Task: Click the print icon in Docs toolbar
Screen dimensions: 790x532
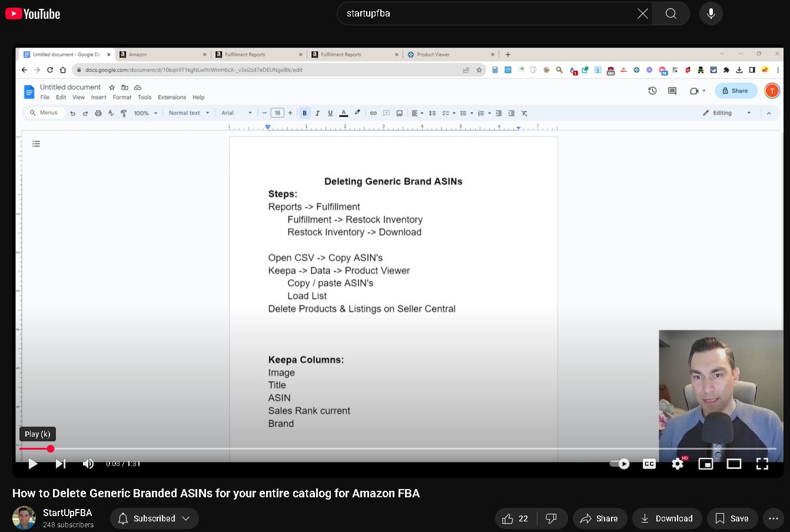Action: tap(98, 112)
